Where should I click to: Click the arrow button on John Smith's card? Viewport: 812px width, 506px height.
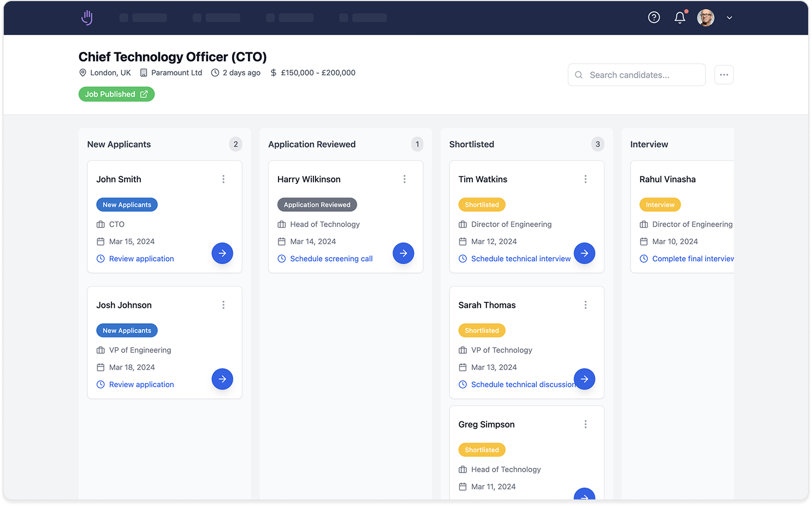coord(222,253)
